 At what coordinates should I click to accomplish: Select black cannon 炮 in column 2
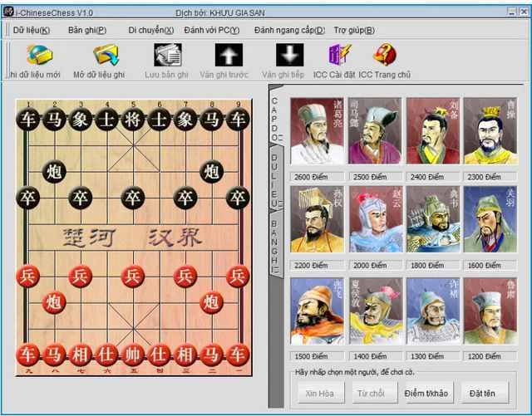tap(54, 172)
